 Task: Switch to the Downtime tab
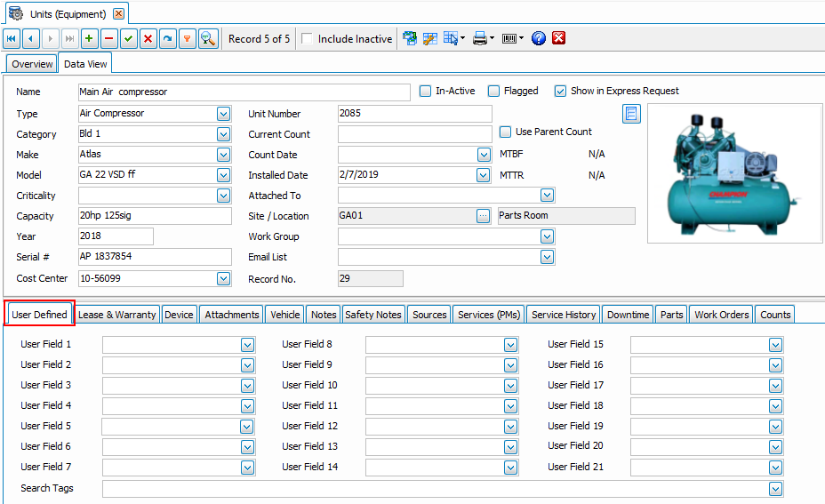tap(628, 315)
